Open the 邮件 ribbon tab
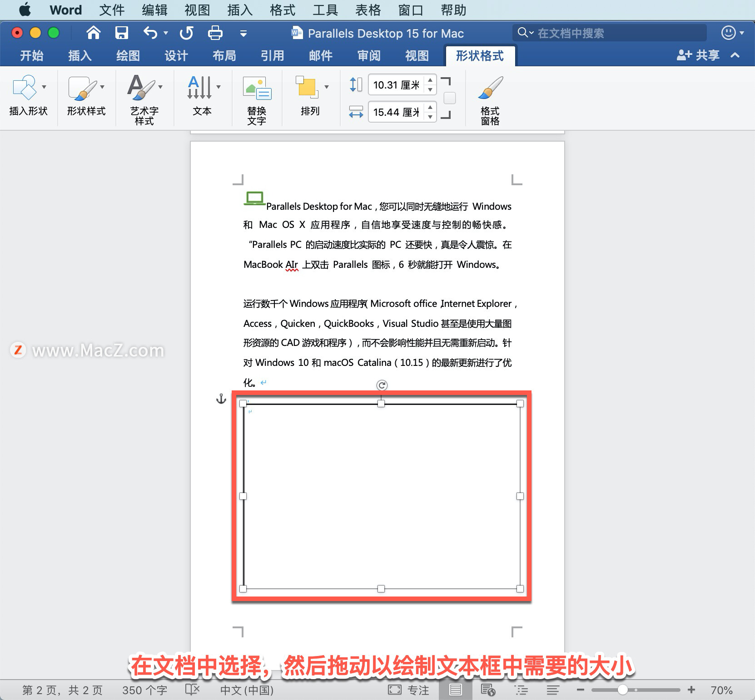The height and width of the screenshot is (700, 755). pyautogui.click(x=321, y=55)
